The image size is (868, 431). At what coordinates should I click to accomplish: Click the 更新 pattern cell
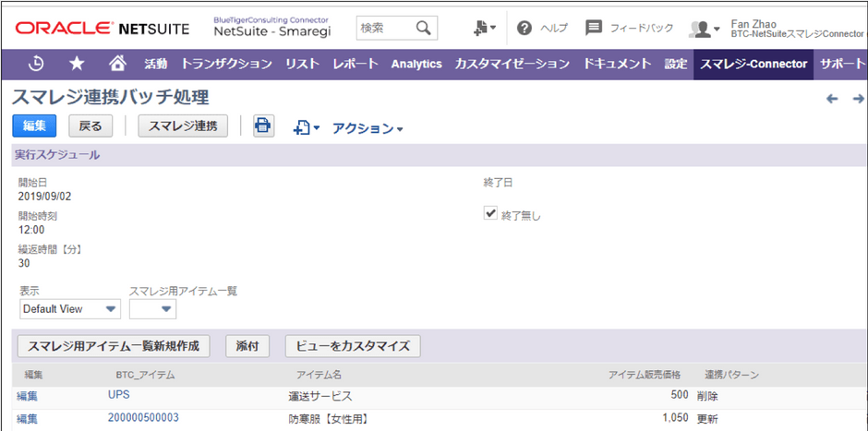point(708,418)
